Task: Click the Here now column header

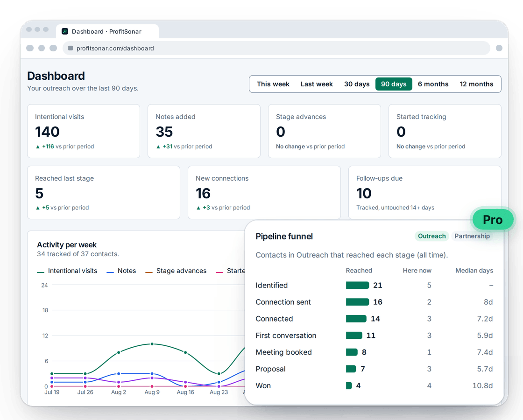Action: [x=417, y=270]
